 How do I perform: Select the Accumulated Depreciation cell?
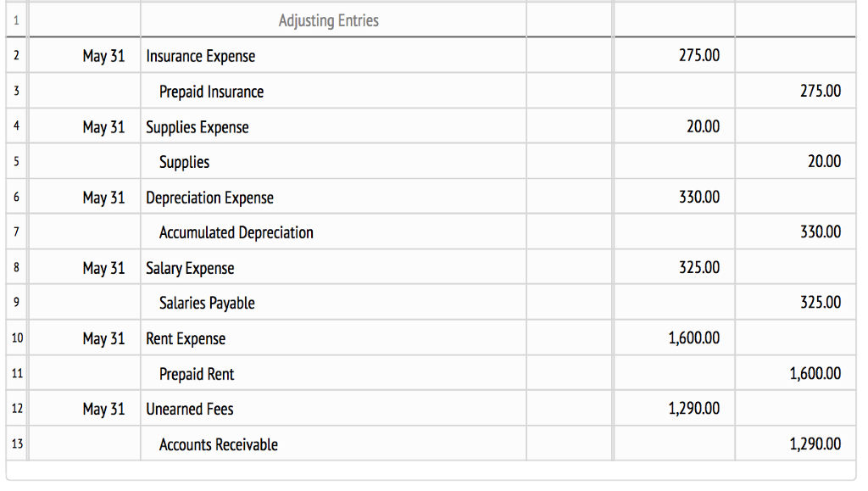tap(235, 232)
